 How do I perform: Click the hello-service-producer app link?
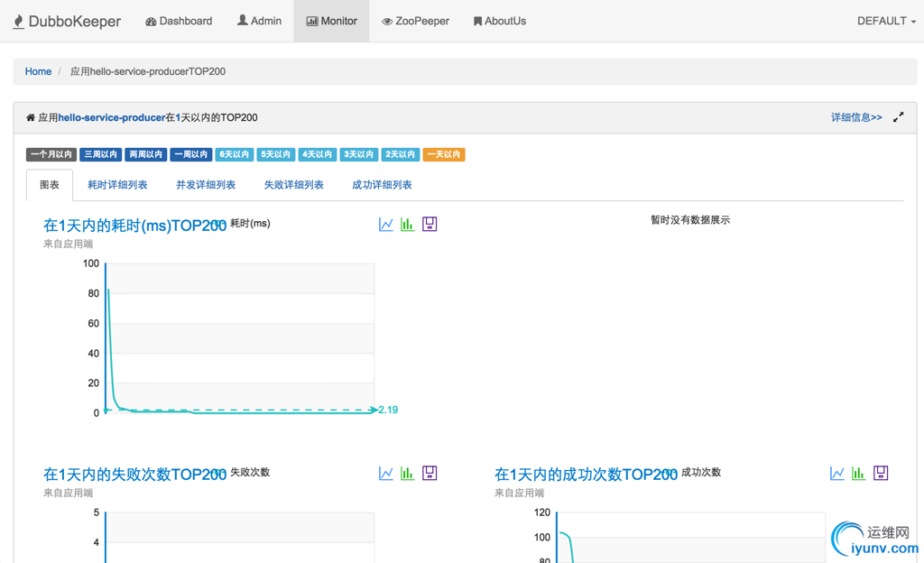click(x=111, y=118)
